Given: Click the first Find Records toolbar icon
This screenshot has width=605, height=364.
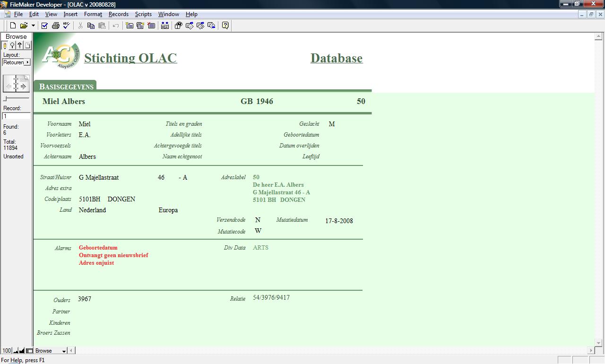Looking at the screenshot, I should (x=190, y=26).
